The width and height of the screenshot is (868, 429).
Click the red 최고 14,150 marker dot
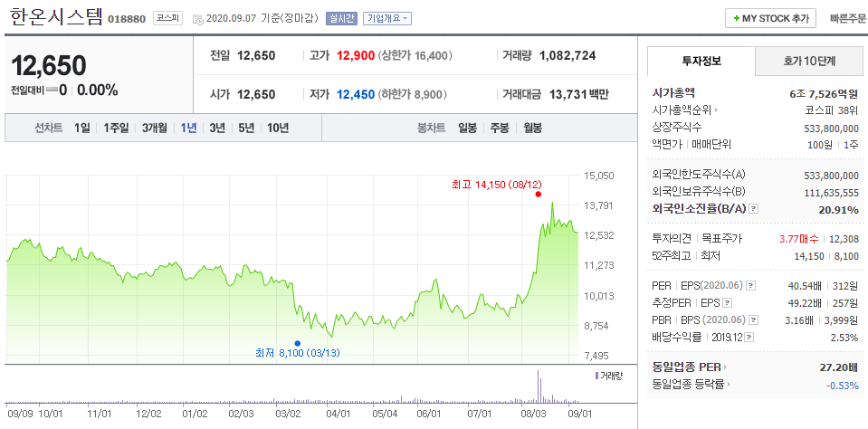[538, 195]
